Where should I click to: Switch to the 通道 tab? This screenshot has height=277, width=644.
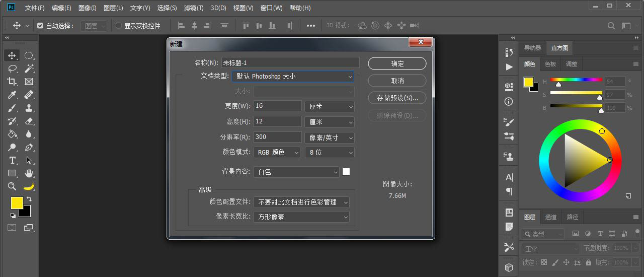[551, 217]
